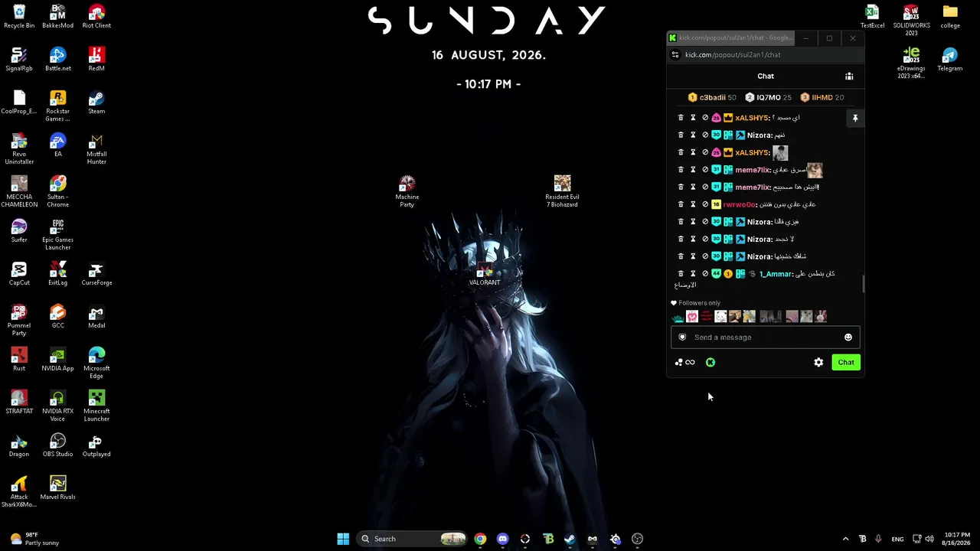Select the Epic Games Launcher desktop icon
The image size is (980, 551).
click(57, 235)
